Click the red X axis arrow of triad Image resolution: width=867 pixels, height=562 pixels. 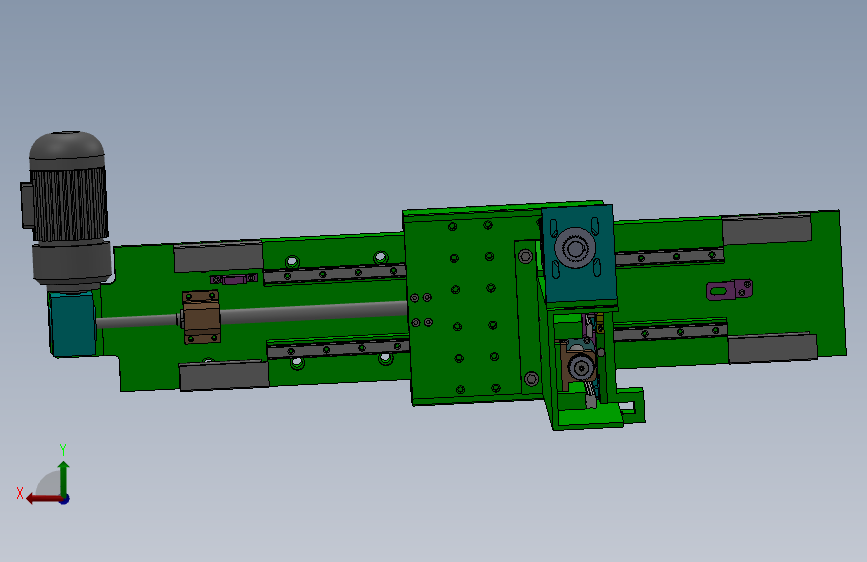click(44, 499)
